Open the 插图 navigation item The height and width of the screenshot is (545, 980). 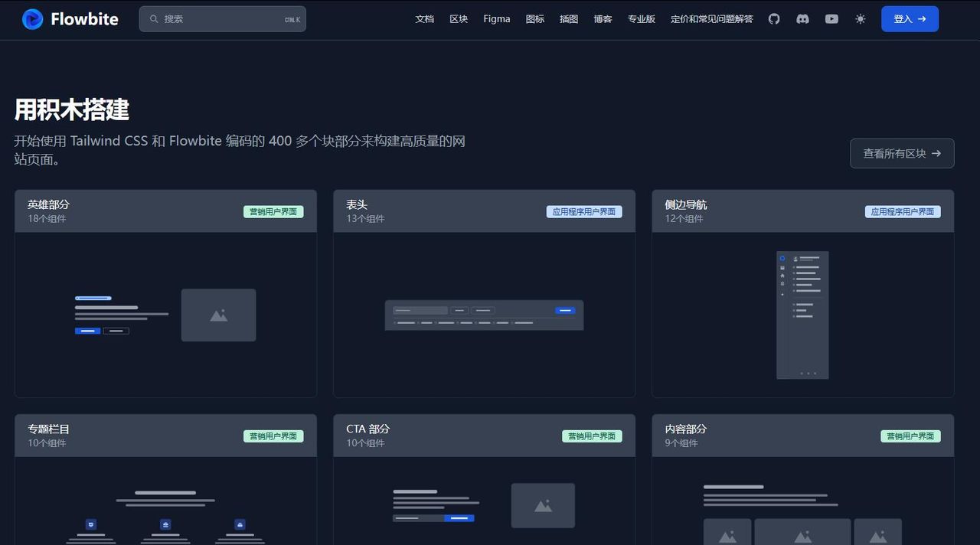coord(569,19)
